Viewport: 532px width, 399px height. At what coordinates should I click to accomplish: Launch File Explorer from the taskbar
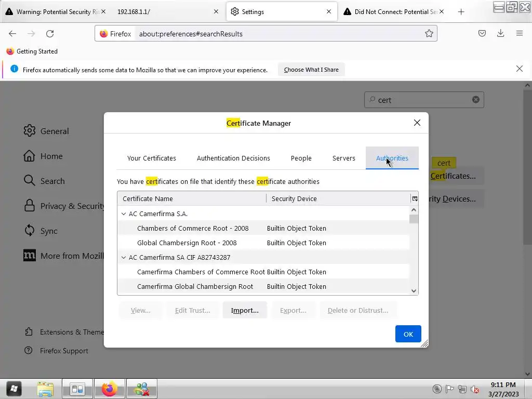pyautogui.click(x=45, y=389)
